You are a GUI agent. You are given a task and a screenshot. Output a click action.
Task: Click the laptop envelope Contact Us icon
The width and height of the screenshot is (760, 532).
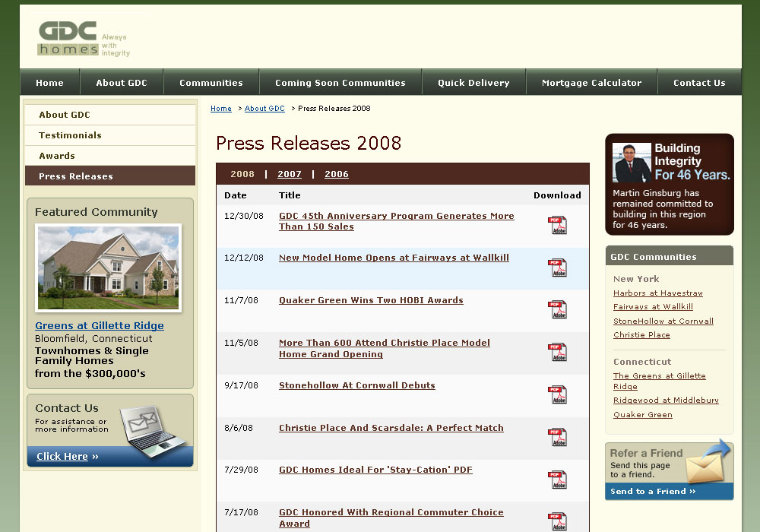point(154,433)
